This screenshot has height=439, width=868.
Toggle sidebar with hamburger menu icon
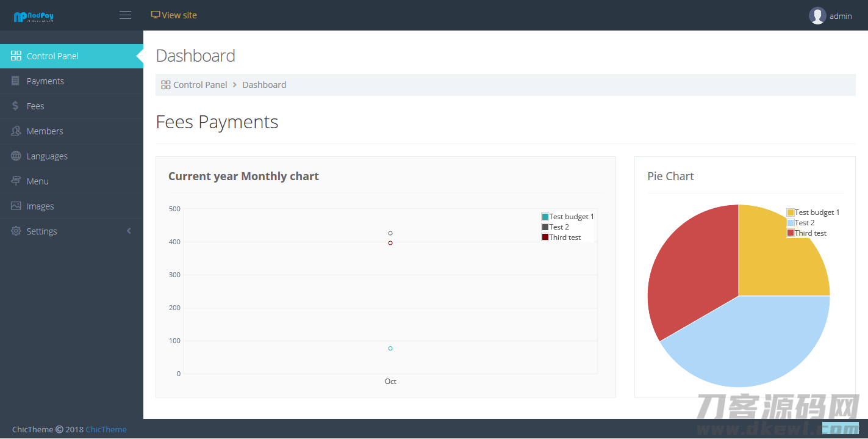[x=125, y=15]
